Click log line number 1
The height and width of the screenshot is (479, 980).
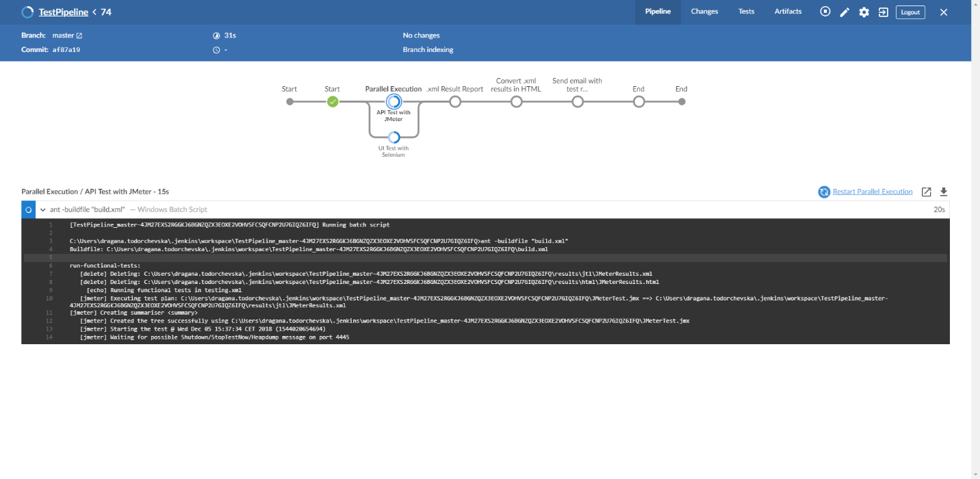[x=51, y=224]
